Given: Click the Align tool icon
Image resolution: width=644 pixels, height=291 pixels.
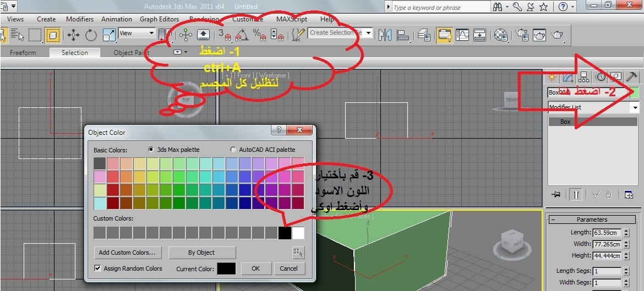Looking at the screenshot, I should pos(403,35).
